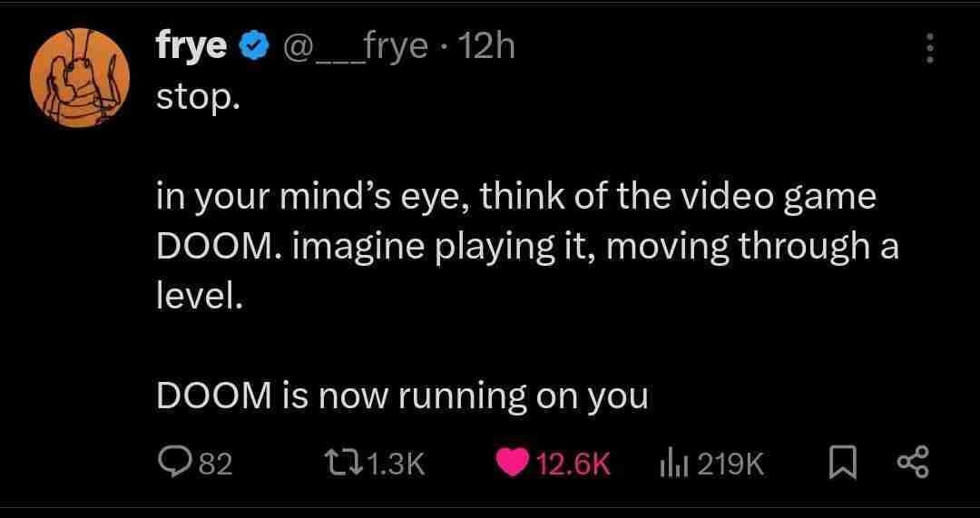Click the 1.3K reposts count
Screen dimensions: 980x518
(397, 464)
